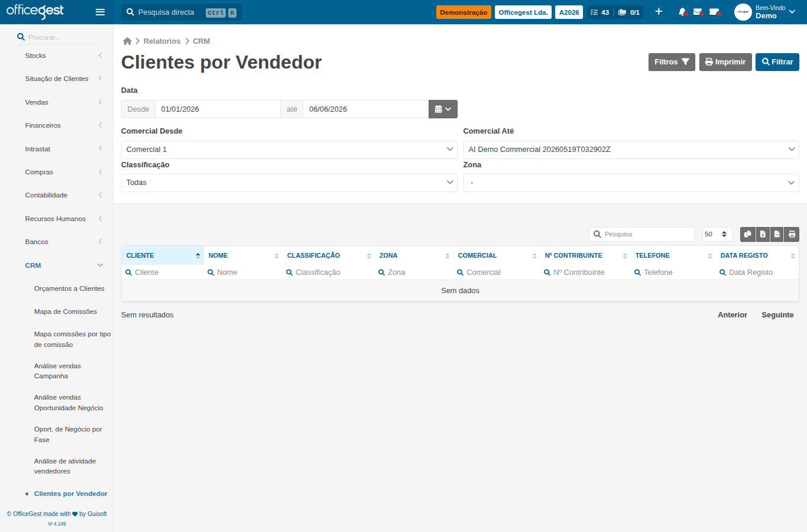Open the notifications bell icon
The width and height of the screenshot is (807, 532).
pyautogui.click(x=682, y=12)
